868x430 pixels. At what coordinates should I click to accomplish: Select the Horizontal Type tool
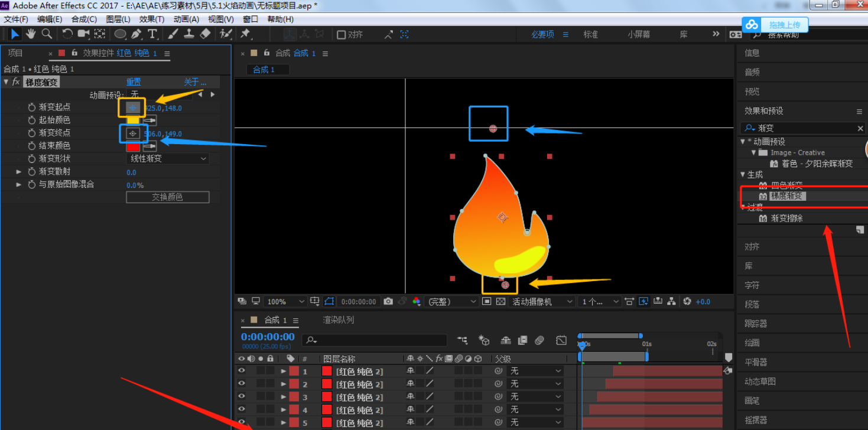[152, 34]
